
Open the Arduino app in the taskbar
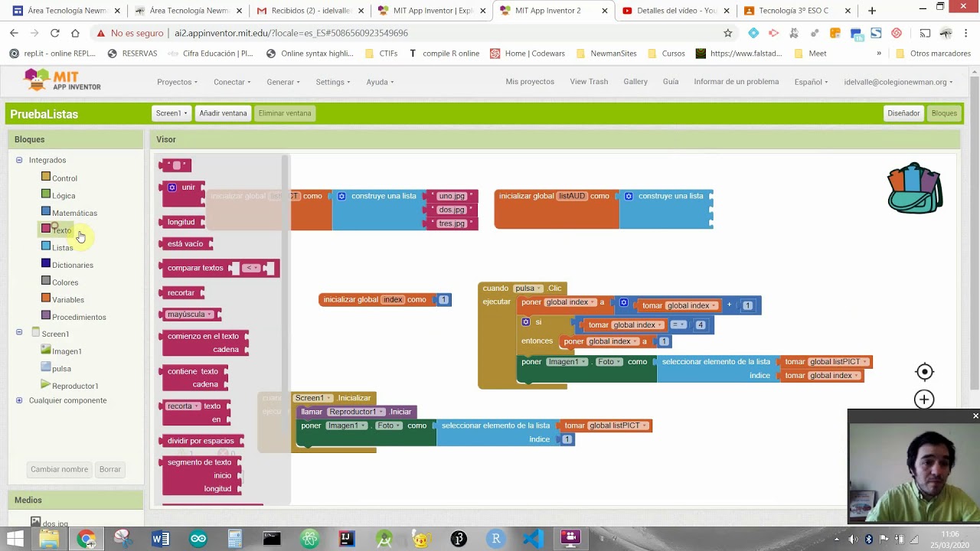(198, 539)
